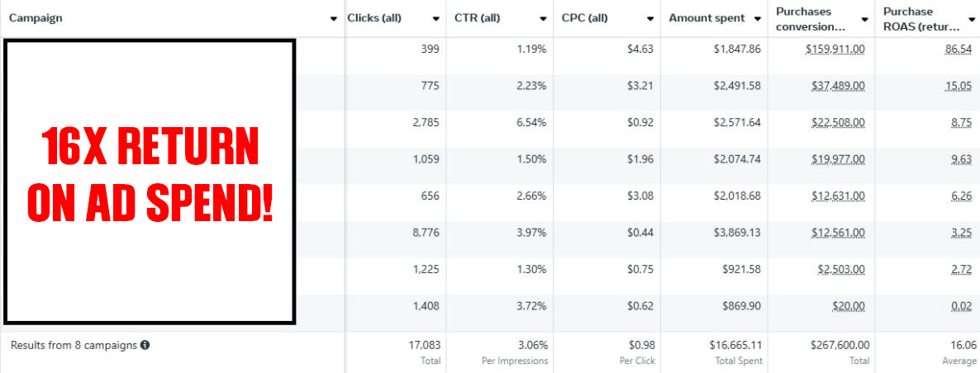This screenshot has width=980, height=373.
Task: Open the $12,631.00 conversion value link
Action: pos(838,196)
